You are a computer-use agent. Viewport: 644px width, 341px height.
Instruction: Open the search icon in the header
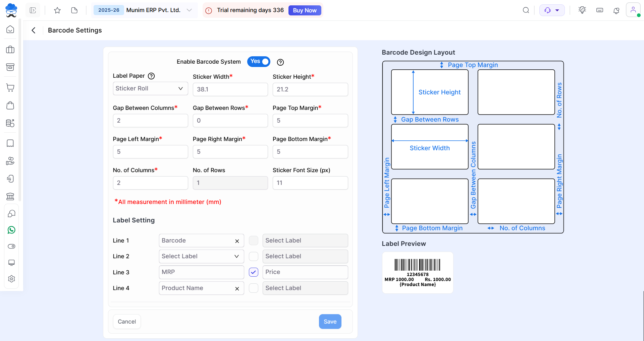coord(526,10)
